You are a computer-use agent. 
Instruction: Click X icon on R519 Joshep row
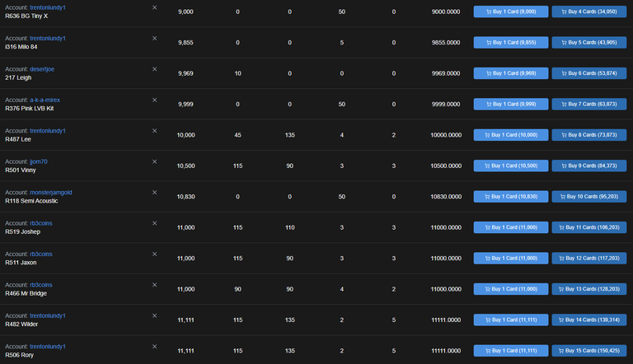point(155,223)
